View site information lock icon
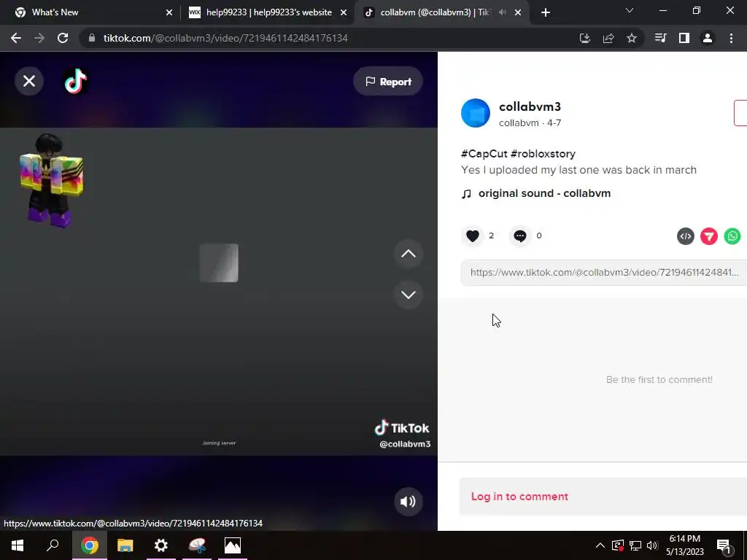This screenshot has width=747, height=560. 92,38
